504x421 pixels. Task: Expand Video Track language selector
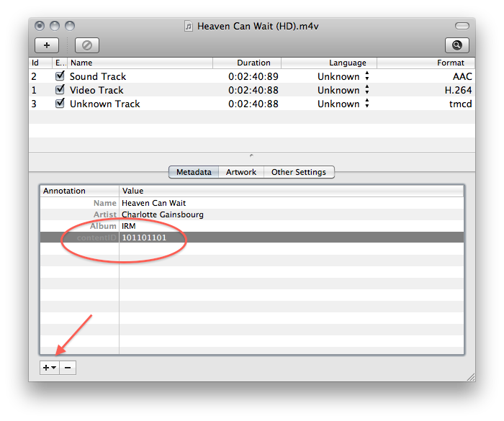[366, 90]
